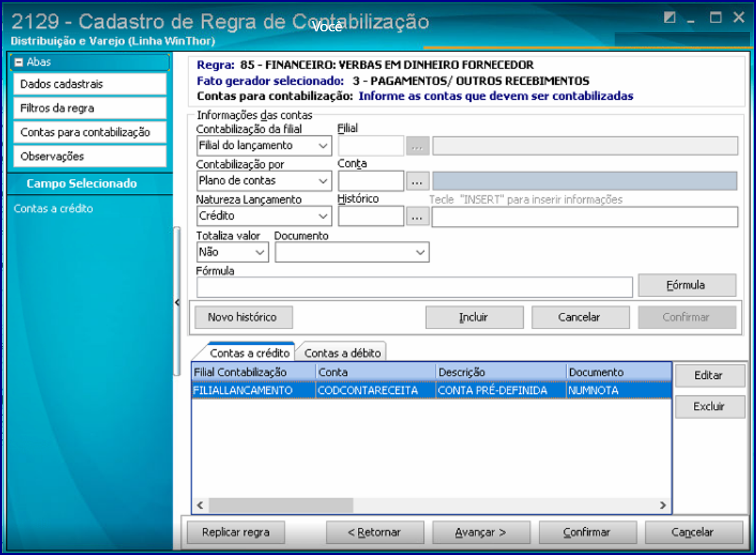Click the Histórico description text field
Image resolution: width=756 pixels, height=555 pixels.
pyautogui.click(x=585, y=217)
